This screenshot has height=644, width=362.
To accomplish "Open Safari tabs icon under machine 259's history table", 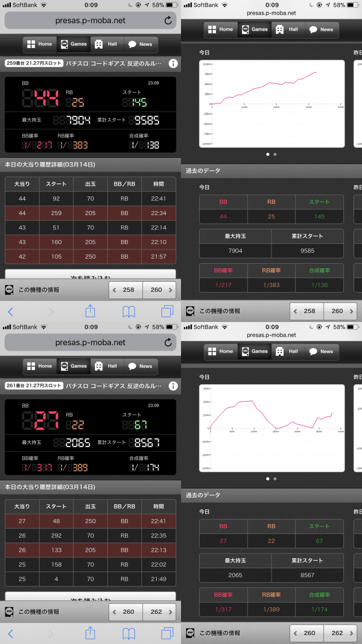I will 167,311.
